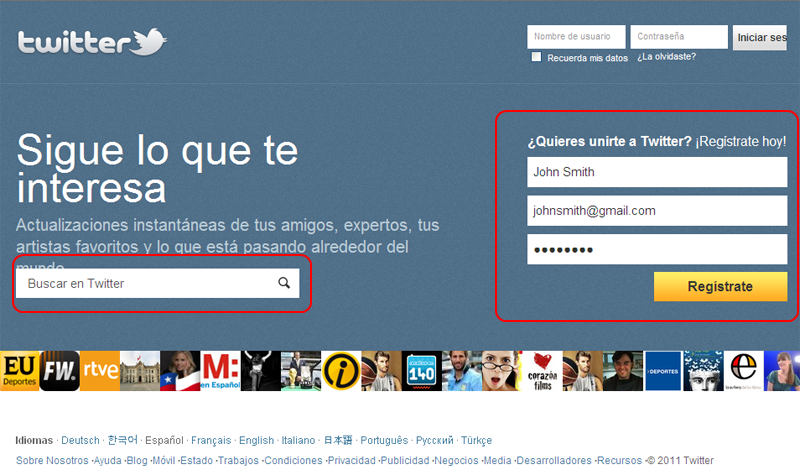
Task: Open the surprised woman with glasses thumbnail
Action: (502, 371)
